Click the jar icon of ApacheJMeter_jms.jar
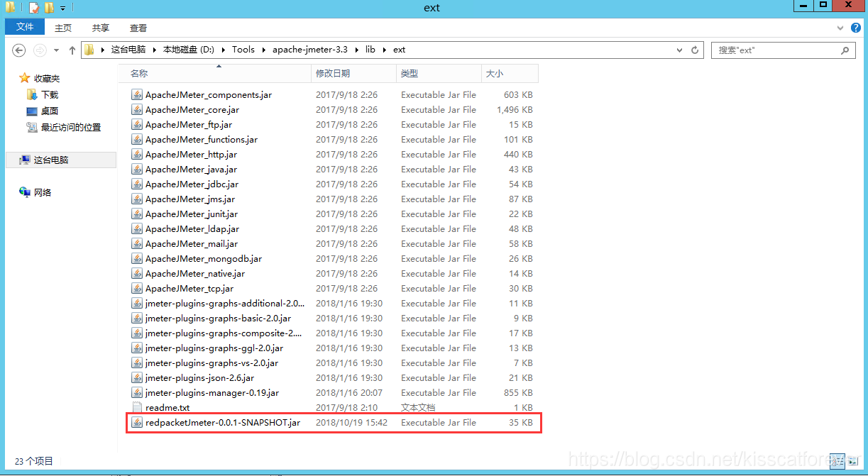Viewport: 868px width, 476px height. tap(137, 199)
